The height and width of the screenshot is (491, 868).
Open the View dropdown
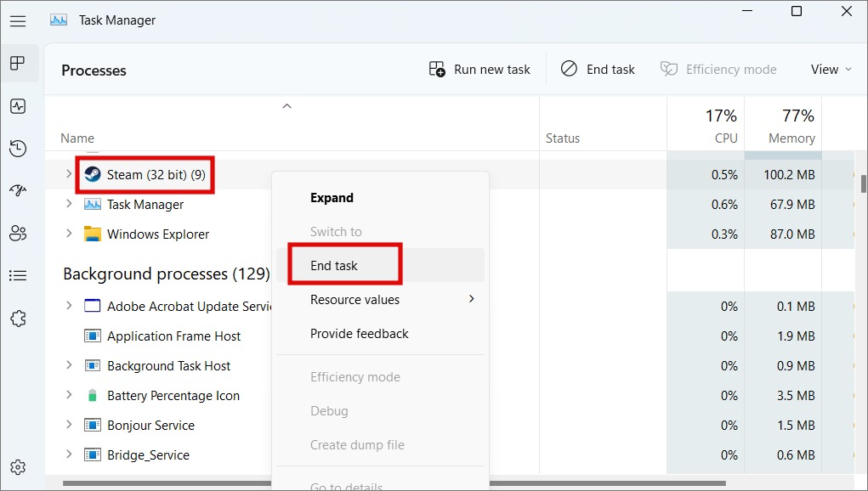(831, 69)
